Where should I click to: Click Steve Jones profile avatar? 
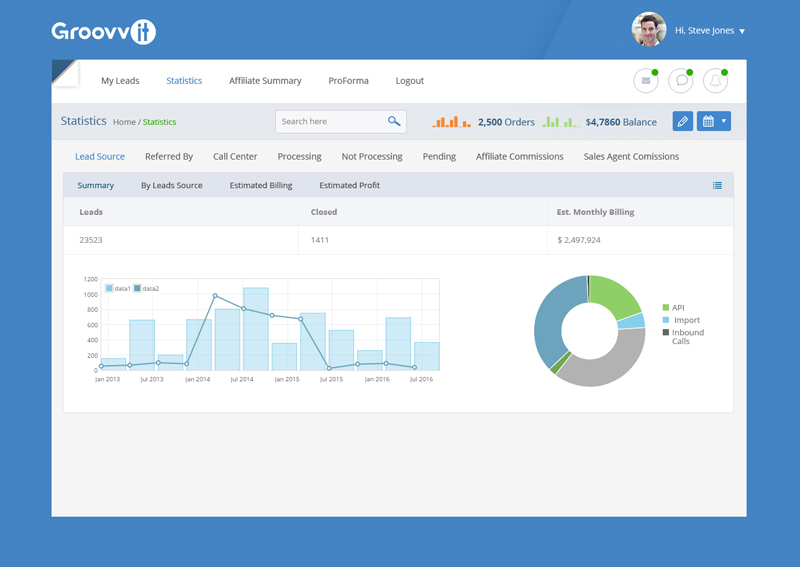click(x=648, y=30)
